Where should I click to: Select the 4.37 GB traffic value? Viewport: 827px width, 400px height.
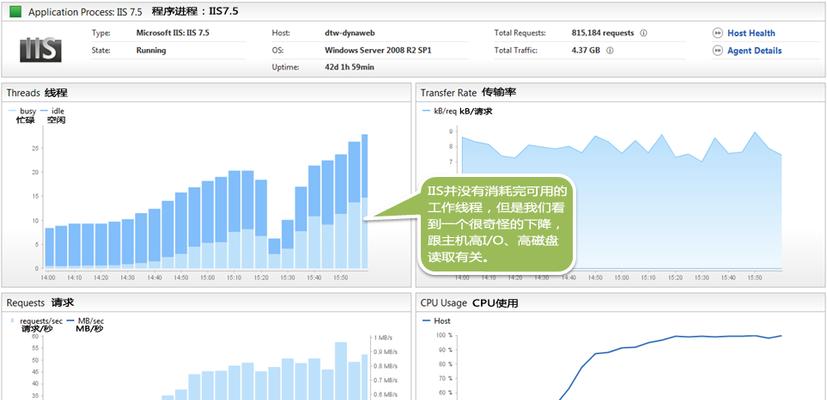coord(585,51)
